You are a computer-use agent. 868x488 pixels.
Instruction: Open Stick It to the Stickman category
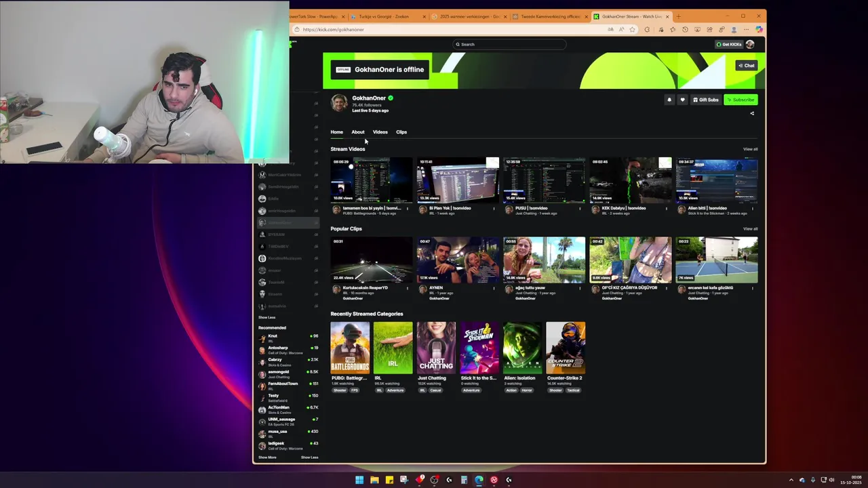[x=479, y=348]
